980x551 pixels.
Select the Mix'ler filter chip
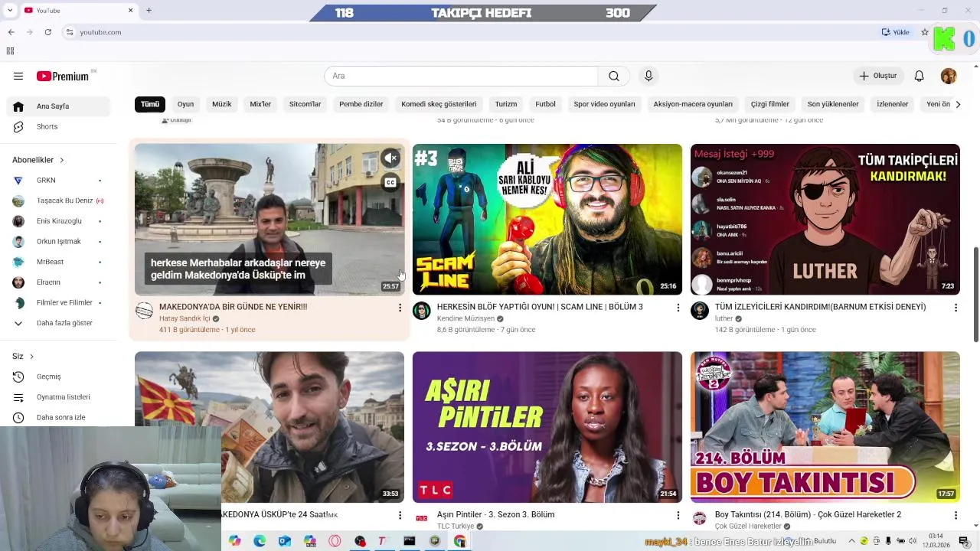[260, 104]
